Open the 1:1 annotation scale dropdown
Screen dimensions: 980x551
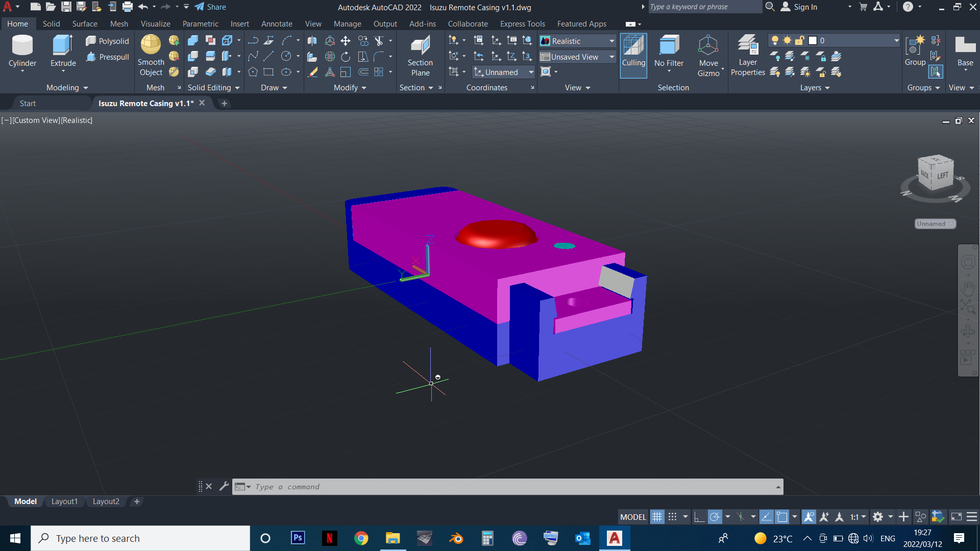tap(858, 517)
